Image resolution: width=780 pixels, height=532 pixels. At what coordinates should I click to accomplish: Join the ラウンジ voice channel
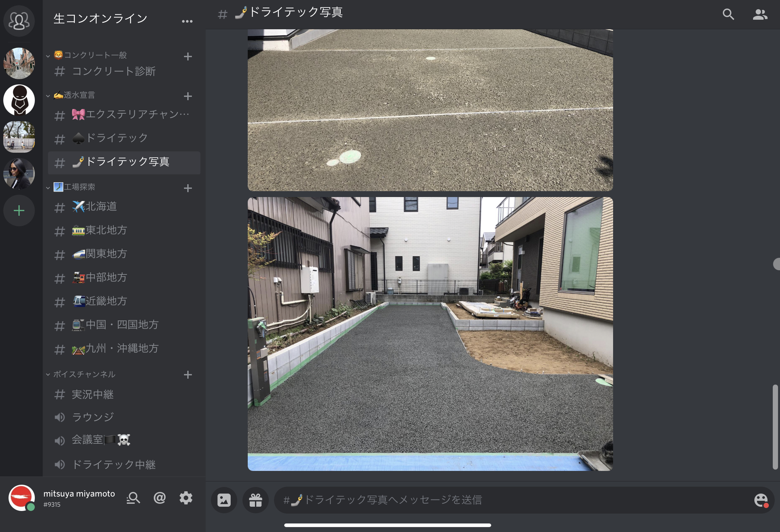(124, 417)
